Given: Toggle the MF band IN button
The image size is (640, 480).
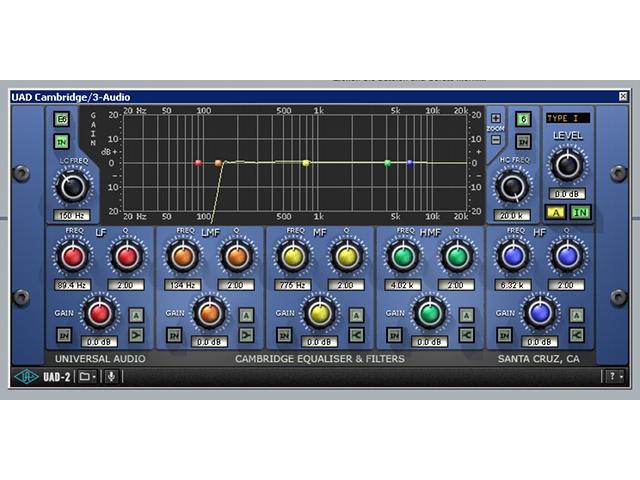Looking at the screenshot, I should click(x=284, y=335).
